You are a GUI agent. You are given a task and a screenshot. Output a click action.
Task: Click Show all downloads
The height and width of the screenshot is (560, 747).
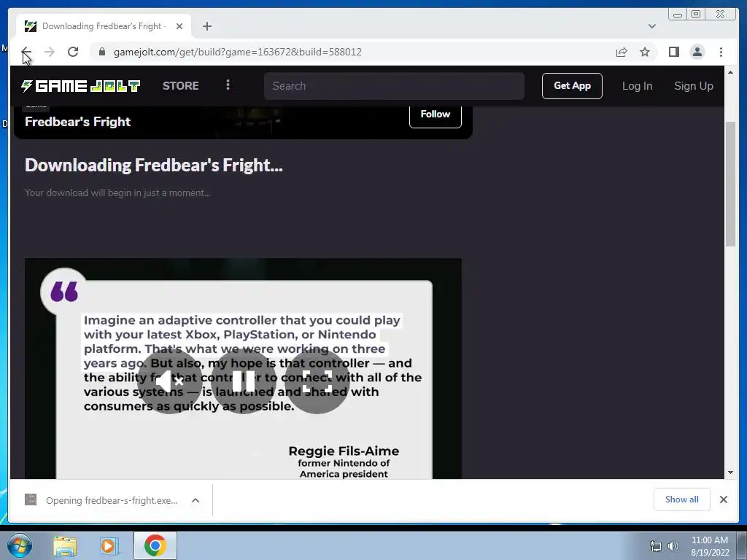coord(682,499)
